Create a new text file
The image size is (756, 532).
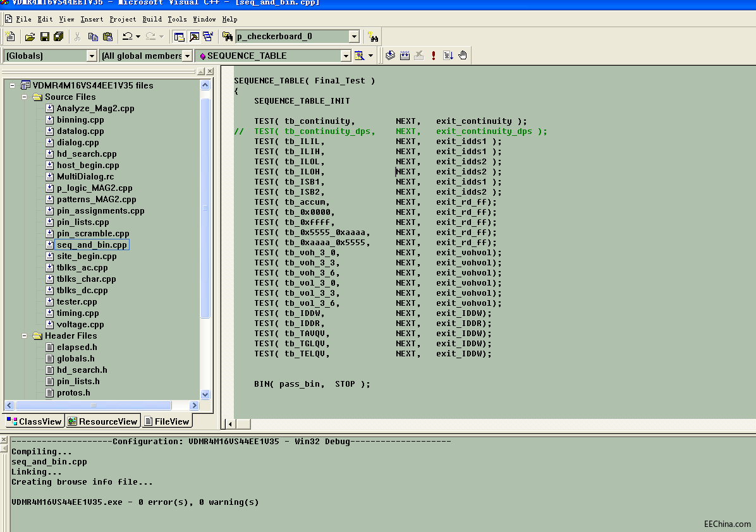pos(10,37)
